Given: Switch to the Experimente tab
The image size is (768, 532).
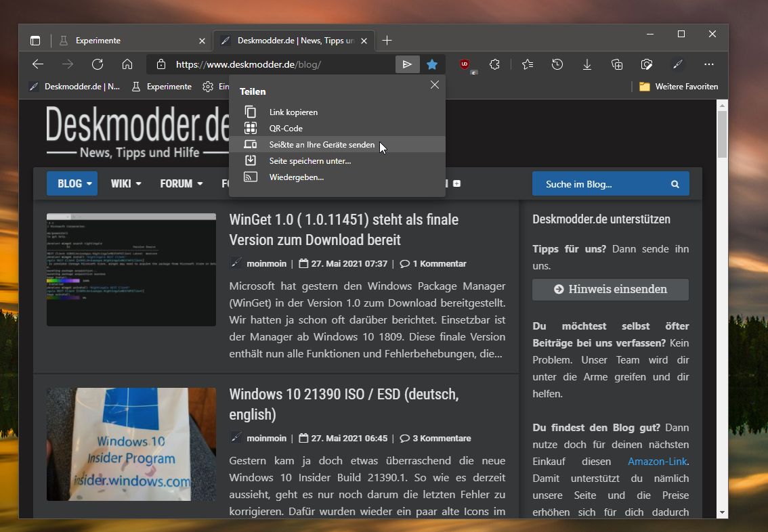Looking at the screenshot, I should pos(131,41).
